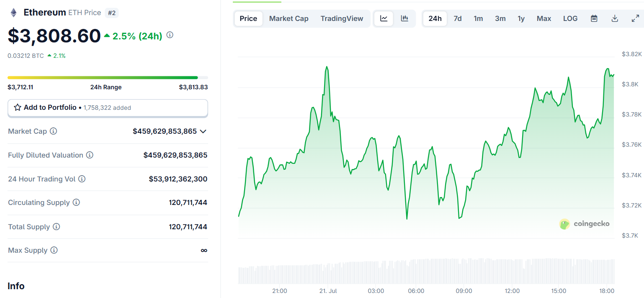This screenshot has width=644, height=298.
Task: Click the $3,712.11 range low value
Action: (20, 87)
